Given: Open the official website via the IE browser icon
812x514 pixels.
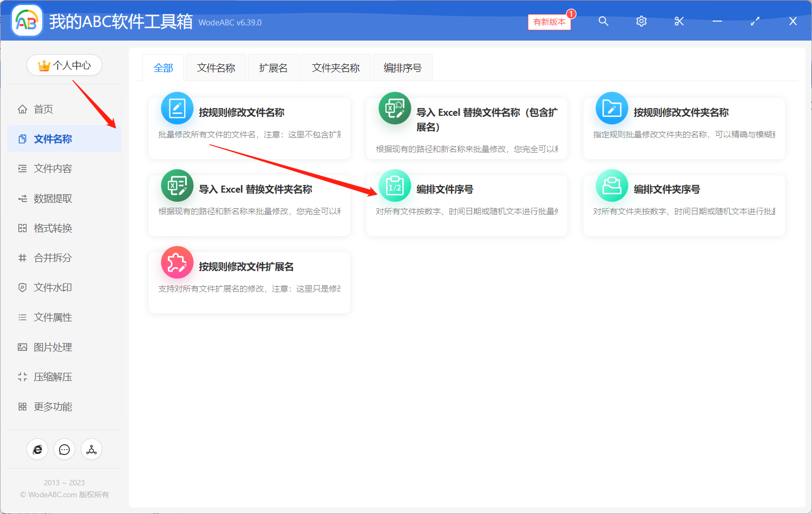Looking at the screenshot, I should click(37, 449).
